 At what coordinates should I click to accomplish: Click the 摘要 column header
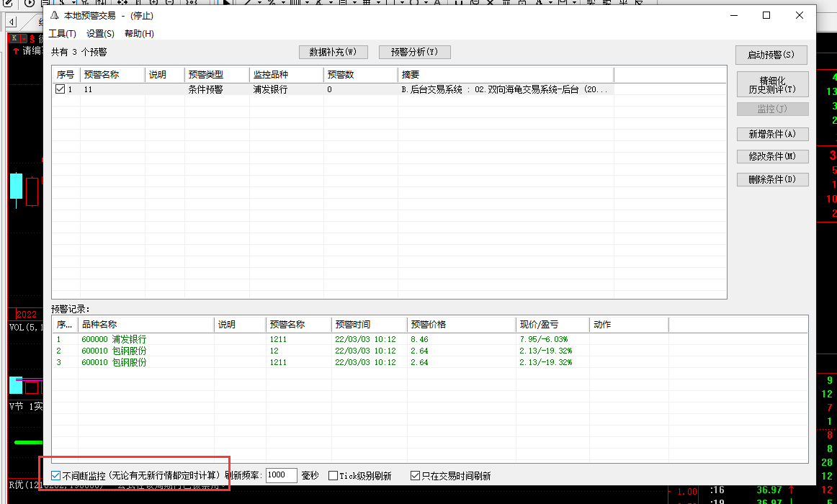coord(506,75)
